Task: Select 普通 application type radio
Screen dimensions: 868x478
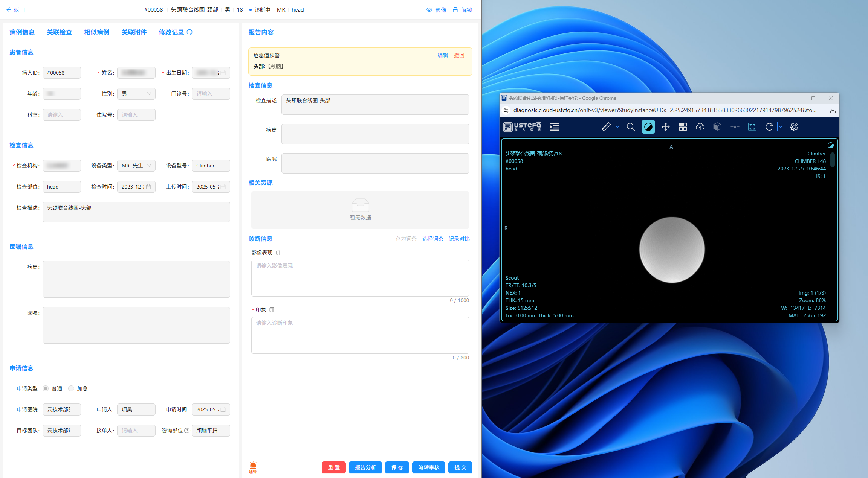Action: click(x=46, y=388)
